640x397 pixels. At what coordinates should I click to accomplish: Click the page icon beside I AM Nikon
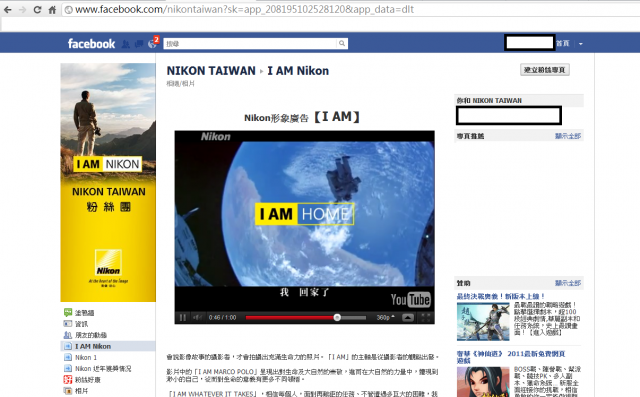pos(68,346)
